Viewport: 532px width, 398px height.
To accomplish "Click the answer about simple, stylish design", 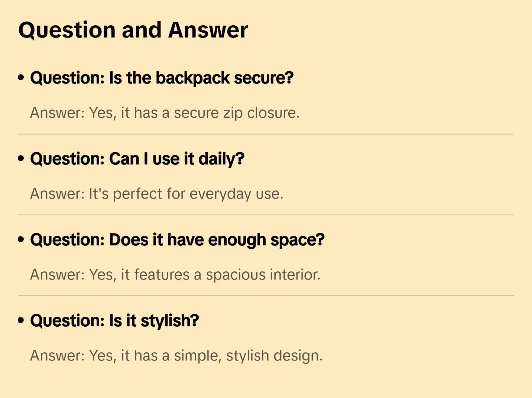I will 176,356.
